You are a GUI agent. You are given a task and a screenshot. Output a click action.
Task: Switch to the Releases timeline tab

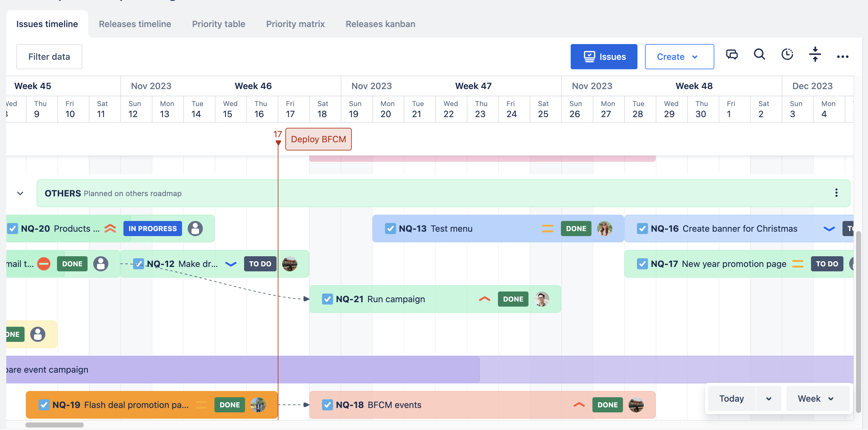135,24
